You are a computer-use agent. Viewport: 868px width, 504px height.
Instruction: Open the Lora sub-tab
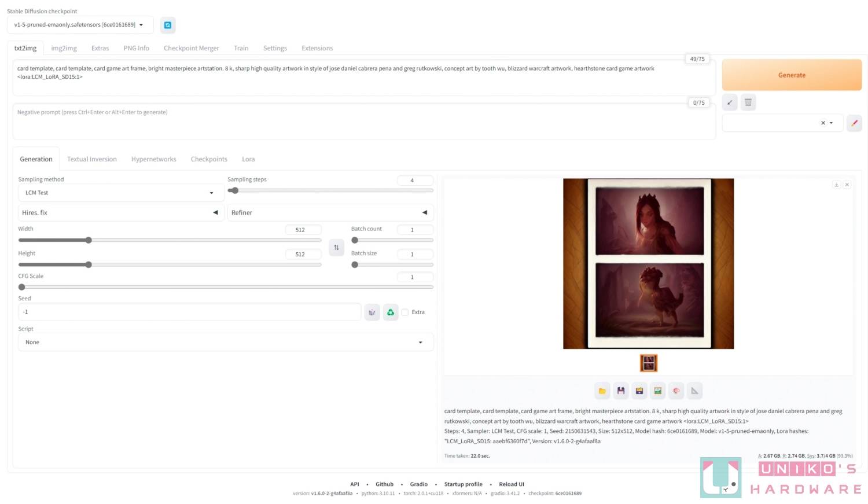tap(248, 159)
